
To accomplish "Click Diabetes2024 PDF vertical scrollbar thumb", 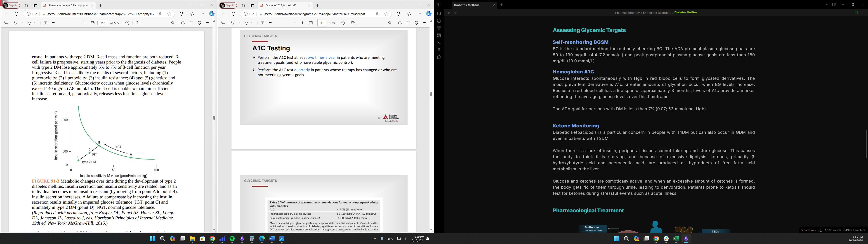I will [431, 94].
